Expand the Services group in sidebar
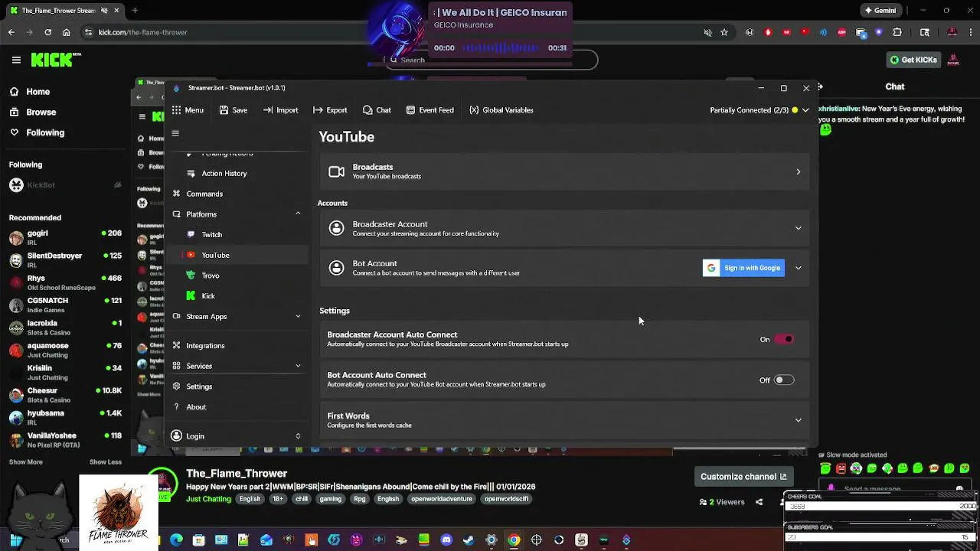Screen dimensions: 980x551 tap(298, 366)
